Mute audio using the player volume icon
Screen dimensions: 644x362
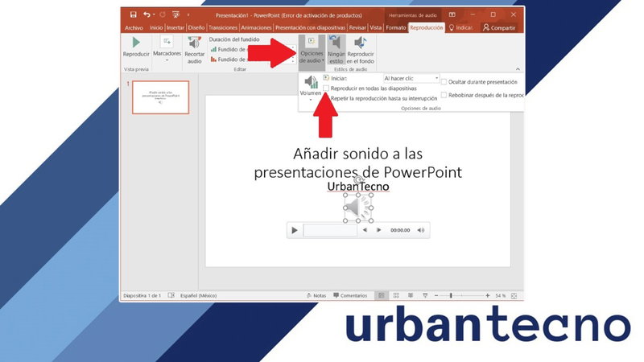pos(420,230)
